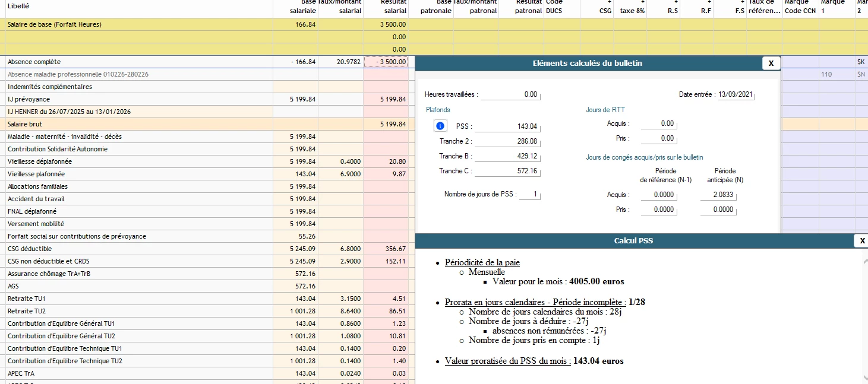868x384 pixels.
Task: Click the Date entrée field
Action: 736,95
